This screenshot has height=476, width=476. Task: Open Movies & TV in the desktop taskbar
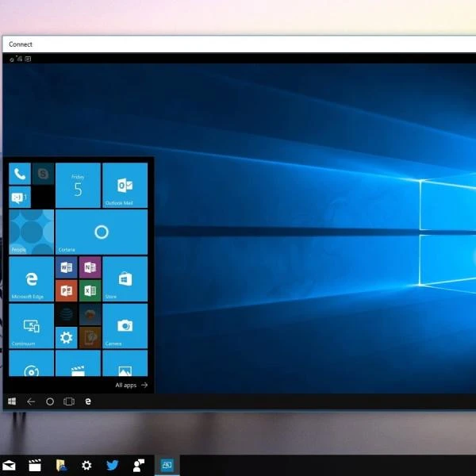click(x=35, y=465)
